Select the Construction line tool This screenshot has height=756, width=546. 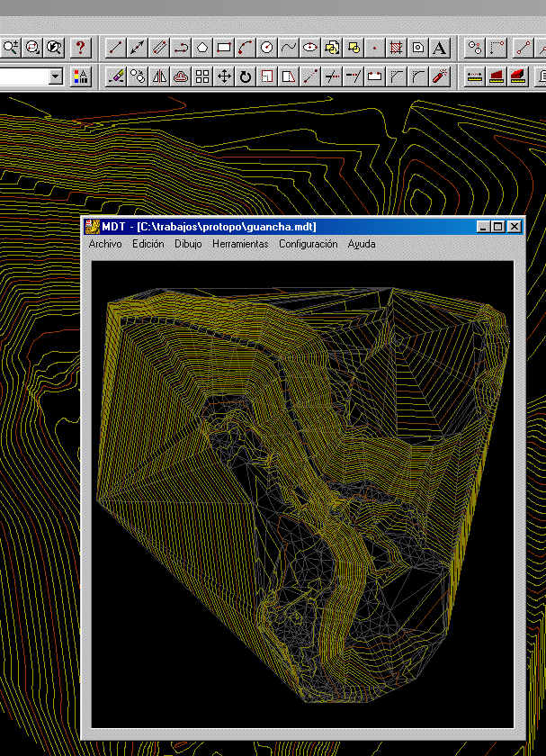(138, 48)
